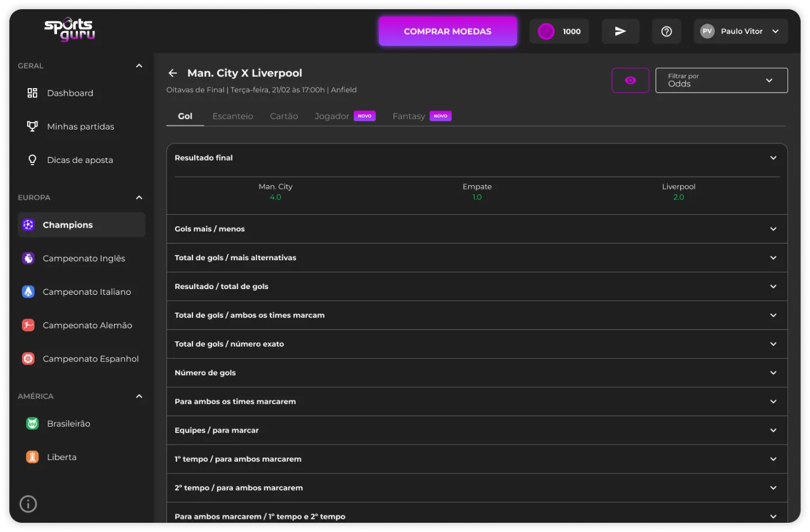This screenshot has height=532, width=810.
Task: Expand 1º tempo / para ambos marcarem
Action: pos(476,459)
